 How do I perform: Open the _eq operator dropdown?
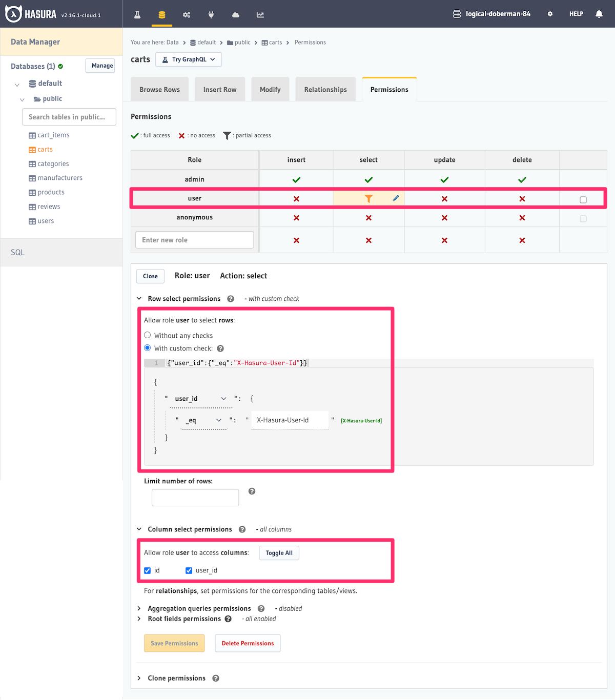coord(203,420)
